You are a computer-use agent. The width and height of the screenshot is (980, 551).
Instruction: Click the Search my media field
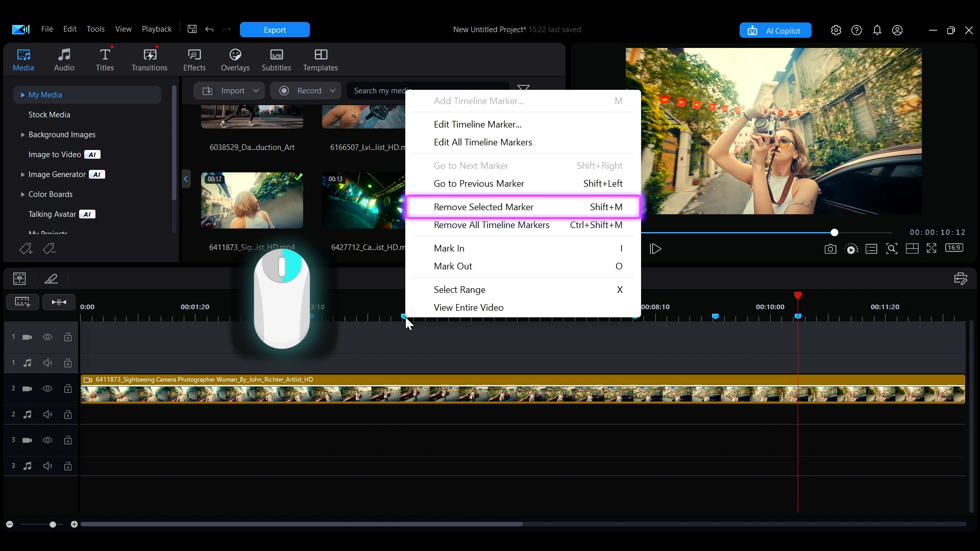(428, 91)
